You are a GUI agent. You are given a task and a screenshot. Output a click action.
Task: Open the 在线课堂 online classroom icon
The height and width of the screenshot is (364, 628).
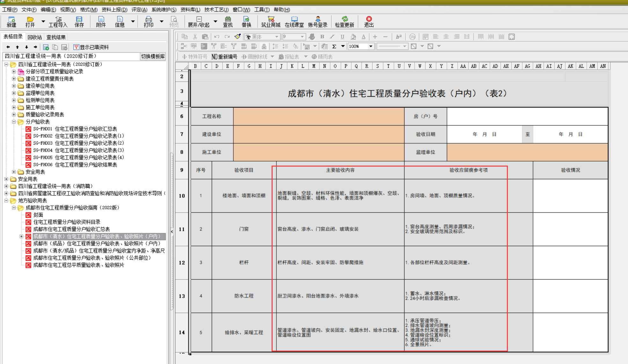point(294,22)
